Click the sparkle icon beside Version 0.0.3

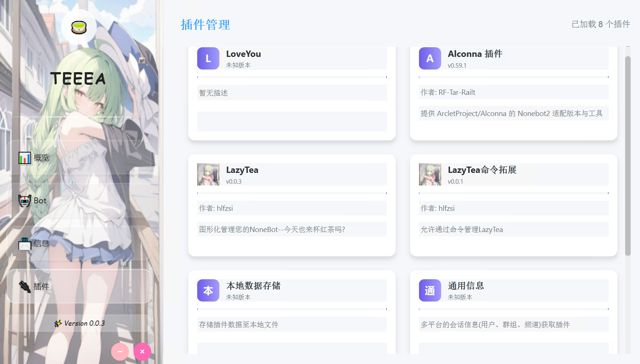tap(58, 323)
